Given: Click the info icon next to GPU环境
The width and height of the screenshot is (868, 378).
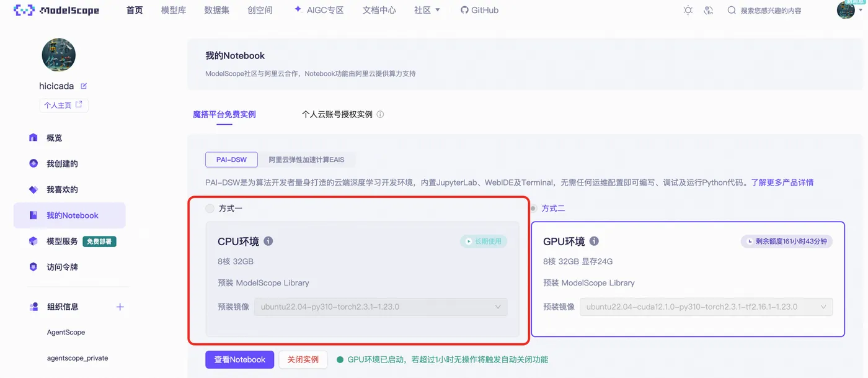Looking at the screenshot, I should 594,241.
